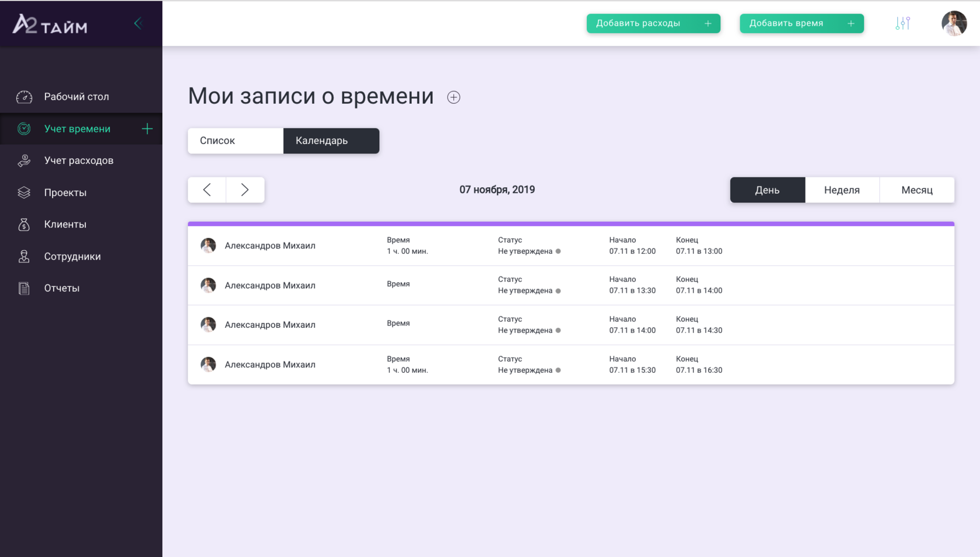This screenshot has width=980, height=557.
Task: Click the A2 Тайм logo
Action: pos(50,24)
